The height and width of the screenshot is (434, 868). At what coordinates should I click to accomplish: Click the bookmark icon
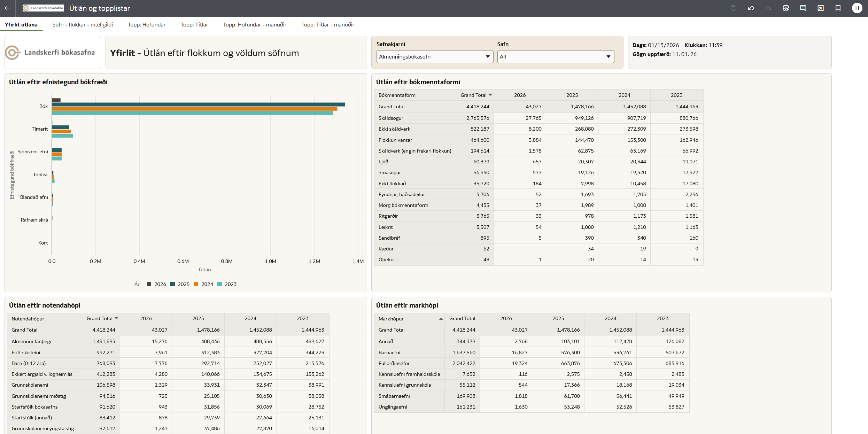[x=838, y=8]
